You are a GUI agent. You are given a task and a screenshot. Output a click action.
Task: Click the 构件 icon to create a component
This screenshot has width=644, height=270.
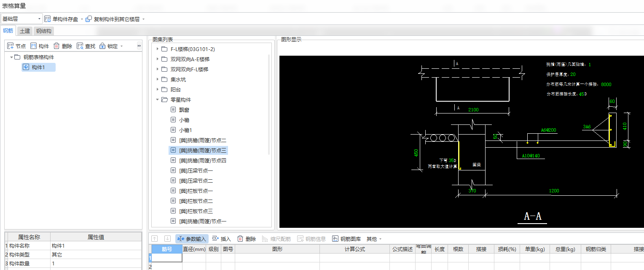click(x=40, y=46)
